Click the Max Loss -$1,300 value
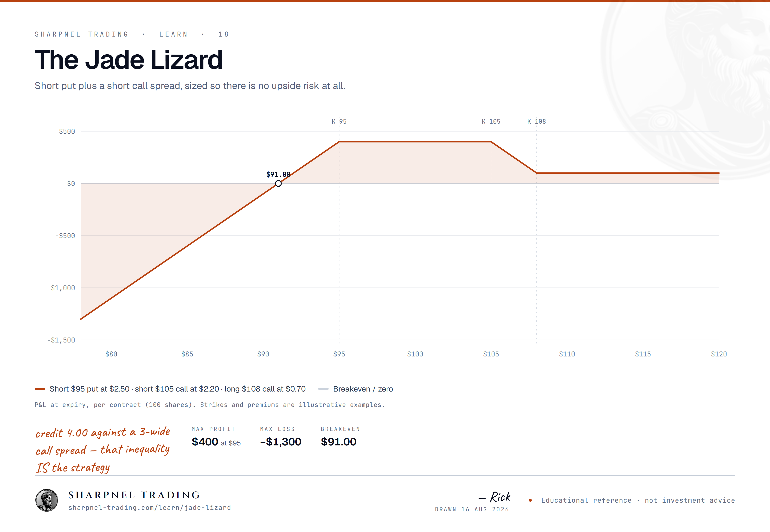Image resolution: width=770 pixels, height=532 pixels. click(281, 442)
